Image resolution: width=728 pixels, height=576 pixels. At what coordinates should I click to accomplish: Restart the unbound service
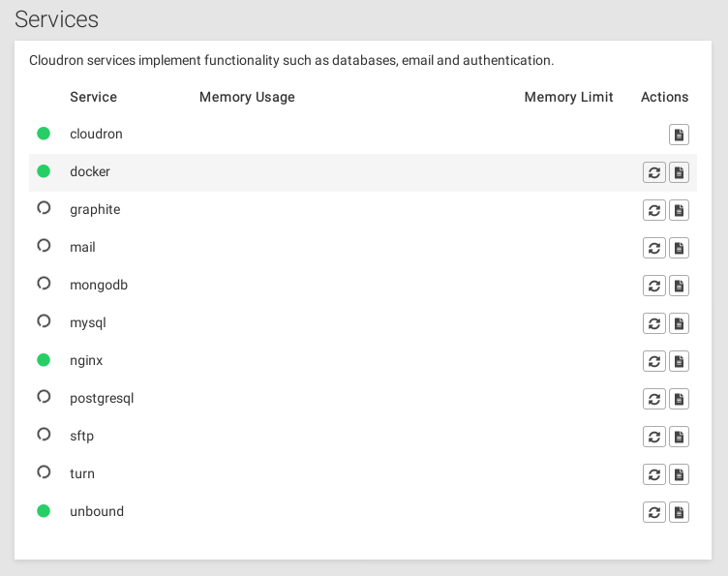click(654, 512)
